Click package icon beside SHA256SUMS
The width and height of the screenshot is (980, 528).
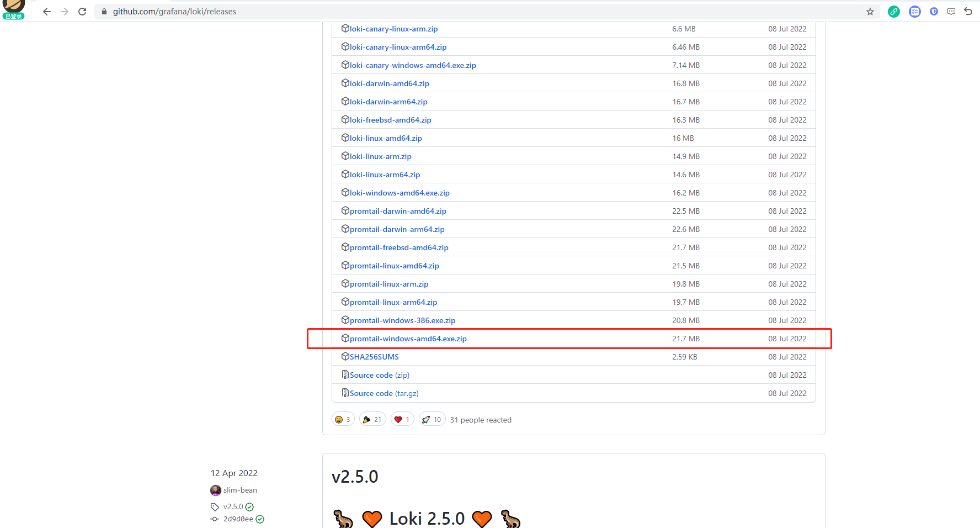345,356
